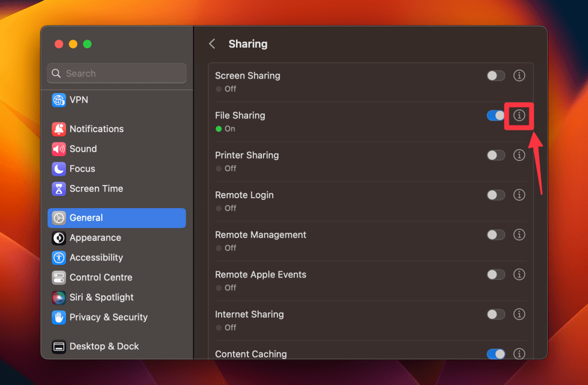This screenshot has height=385, width=588.
Task: Open Siri & Spotlight settings
Action: (x=101, y=297)
